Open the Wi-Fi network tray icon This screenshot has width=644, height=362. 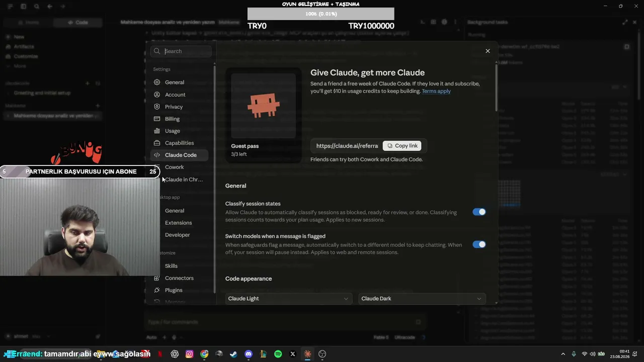pos(584,354)
